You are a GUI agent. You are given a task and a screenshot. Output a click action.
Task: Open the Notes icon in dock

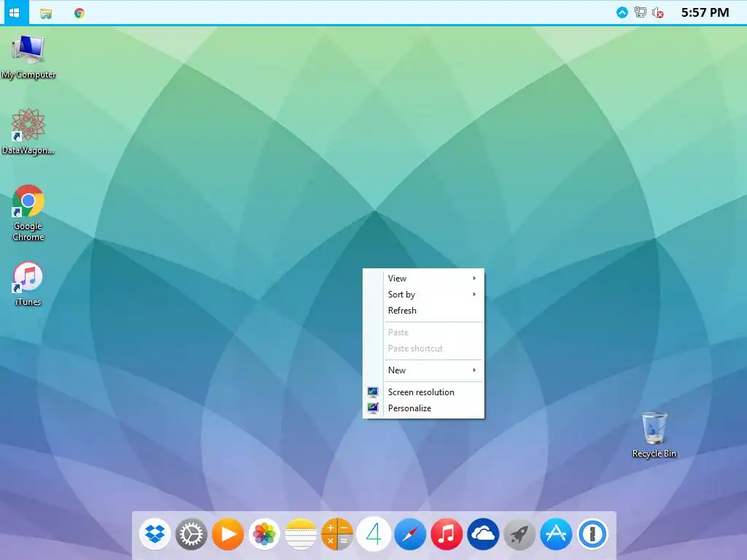[x=301, y=534]
